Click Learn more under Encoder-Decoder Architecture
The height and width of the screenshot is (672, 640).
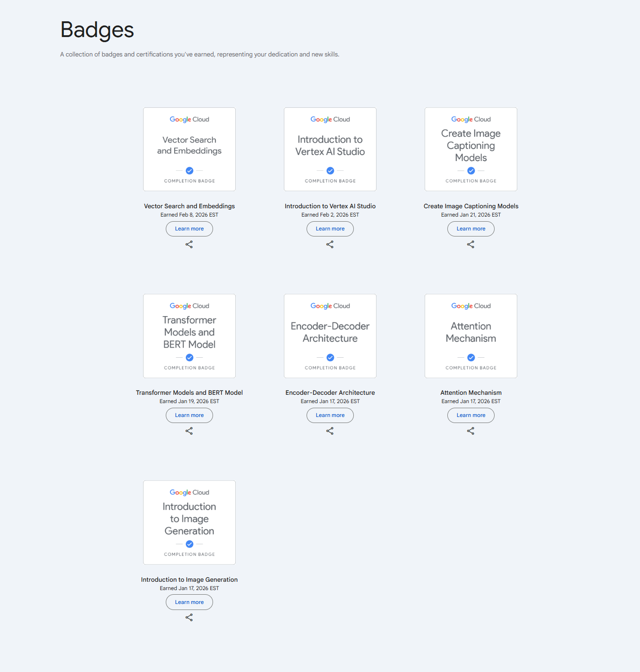click(330, 415)
